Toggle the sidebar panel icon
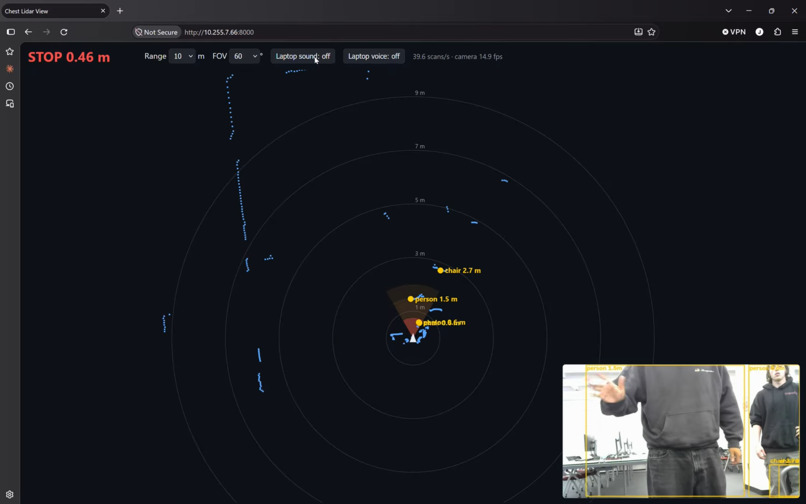This screenshot has height=504, width=806. pos(11,32)
